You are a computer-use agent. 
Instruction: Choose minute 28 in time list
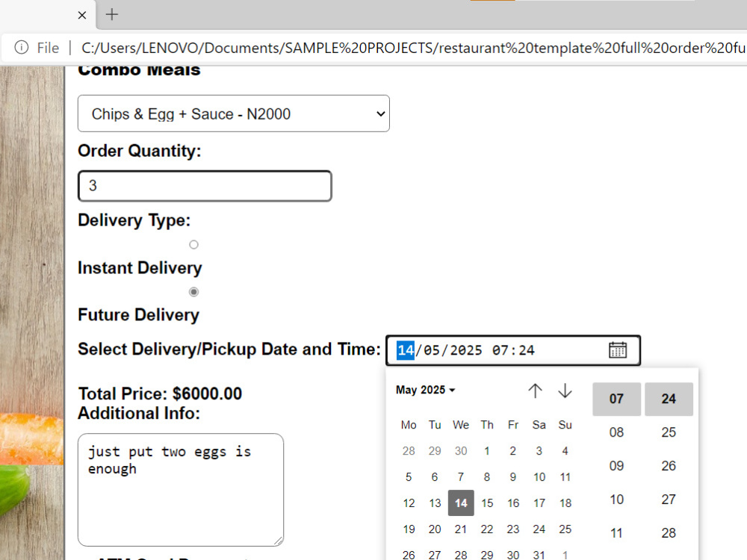pyautogui.click(x=669, y=533)
